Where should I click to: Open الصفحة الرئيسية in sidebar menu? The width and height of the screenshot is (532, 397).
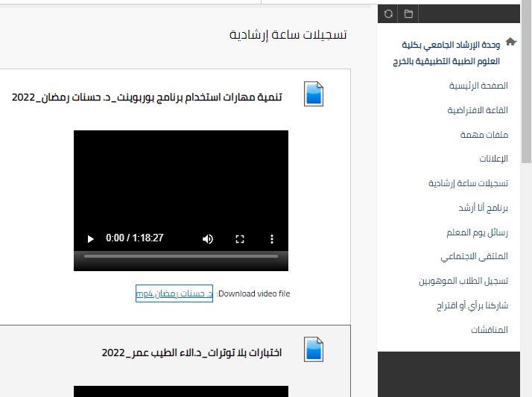click(478, 86)
